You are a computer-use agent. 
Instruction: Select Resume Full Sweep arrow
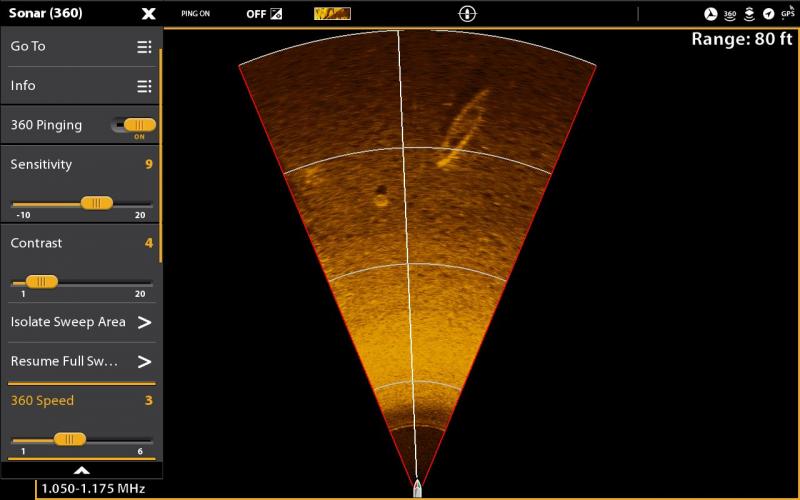tap(144, 361)
